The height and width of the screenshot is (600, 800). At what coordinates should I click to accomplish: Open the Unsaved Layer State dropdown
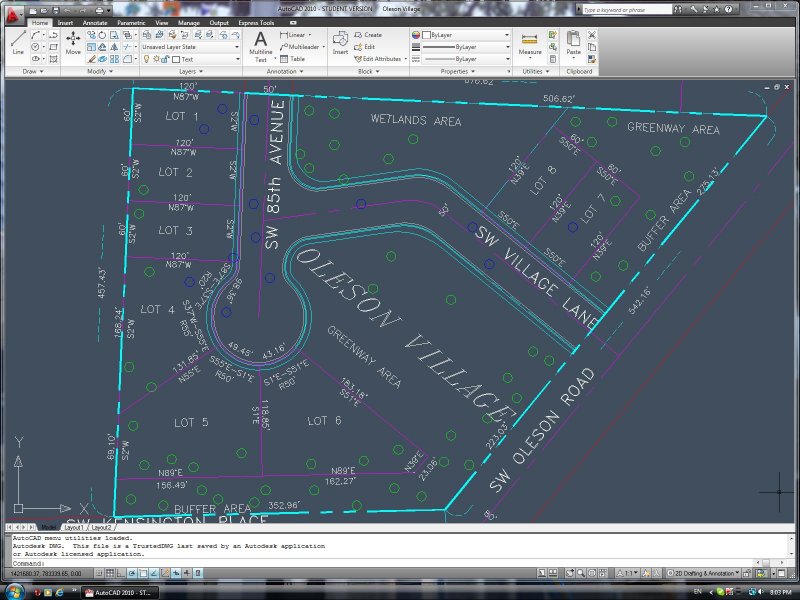click(190, 47)
